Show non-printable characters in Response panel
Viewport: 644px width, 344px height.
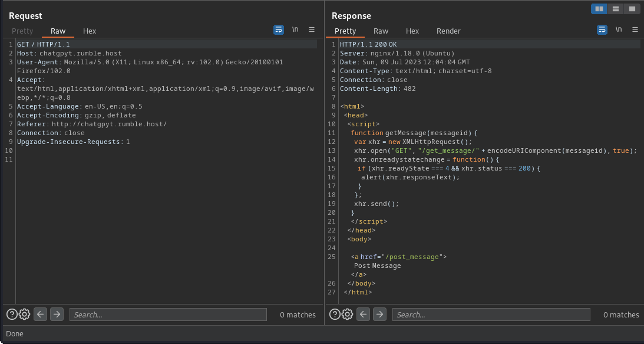pos(619,30)
